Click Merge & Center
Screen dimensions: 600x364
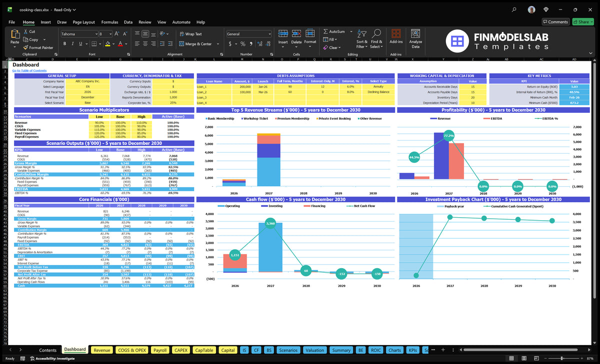(195, 43)
